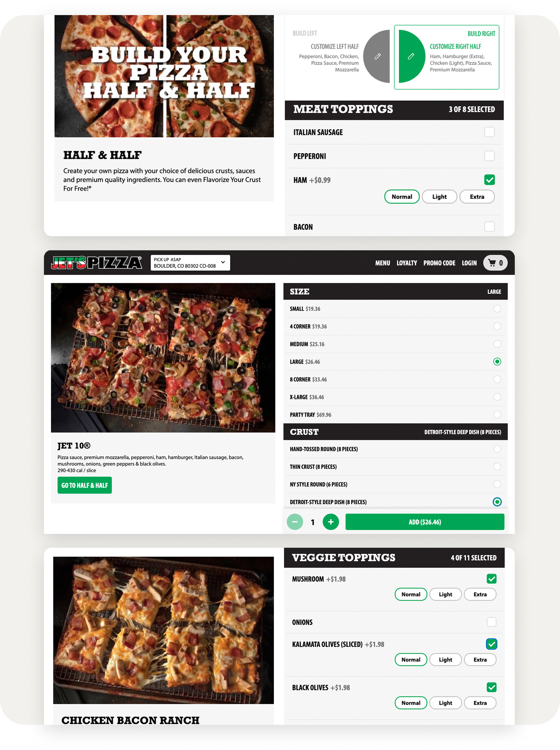Collapse the Size section header
Image resolution: width=560 pixels, height=750 pixels.
pyautogui.click(x=395, y=291)
